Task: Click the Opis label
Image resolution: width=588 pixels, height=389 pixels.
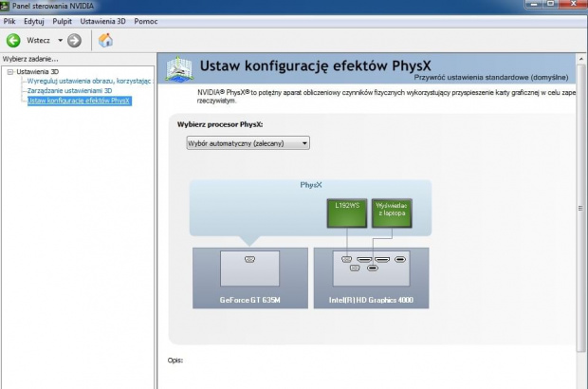Action: tap(175, 361)
